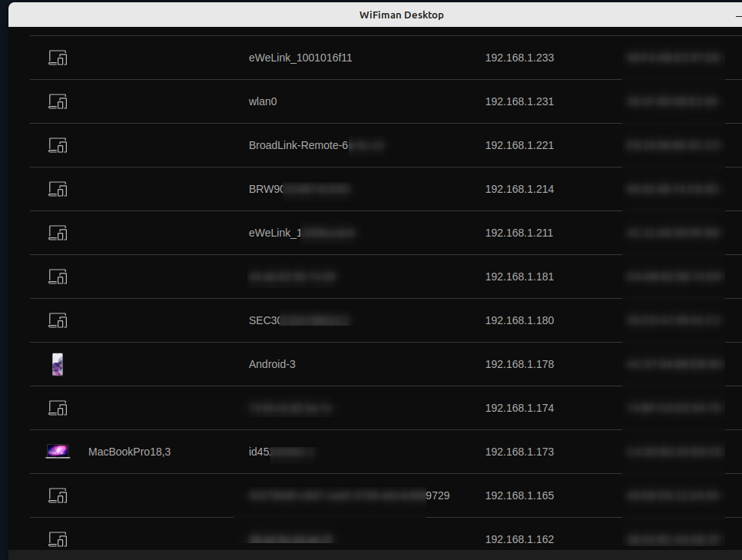The height and width of the screenshot is (560, 742).
Task: Select the BRW90 hostname
Action: [x=299, y=189]
